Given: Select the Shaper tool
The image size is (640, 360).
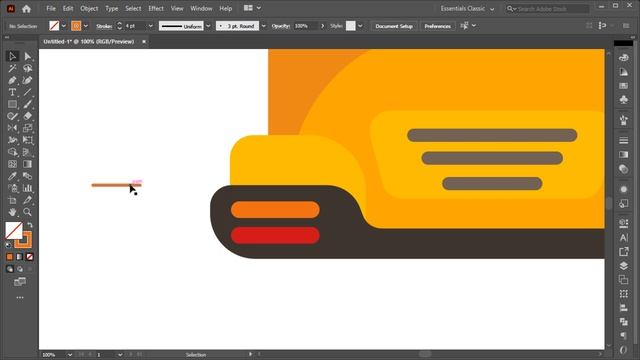Looking at the screenshot, I should pos(12,116).
